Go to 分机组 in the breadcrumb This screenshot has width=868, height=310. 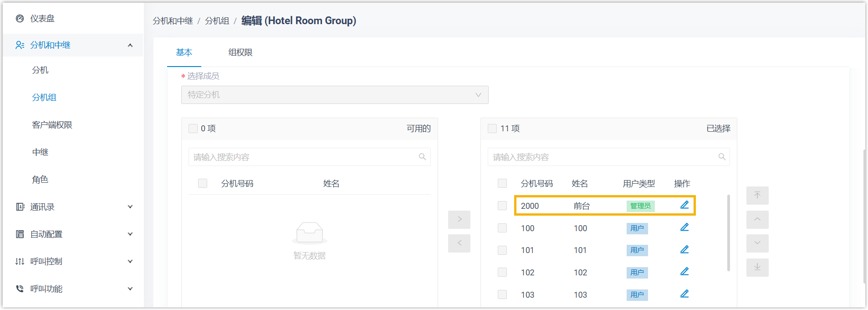(x=217, y=21)
